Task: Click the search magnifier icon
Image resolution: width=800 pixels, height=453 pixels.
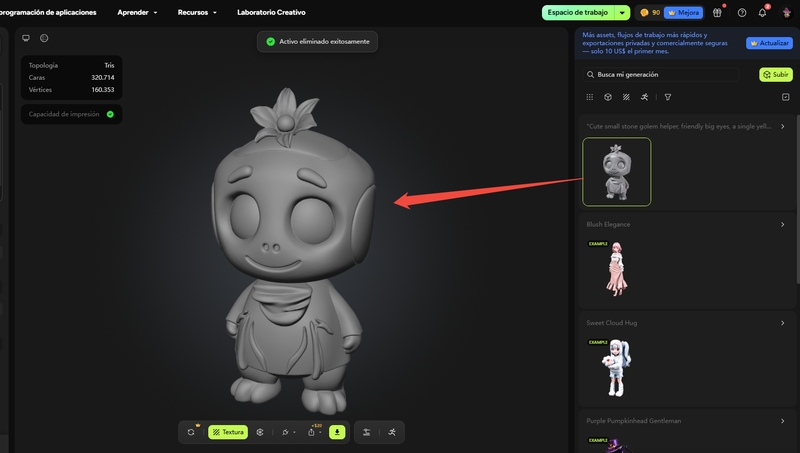Action: click(x=590, y=74)
